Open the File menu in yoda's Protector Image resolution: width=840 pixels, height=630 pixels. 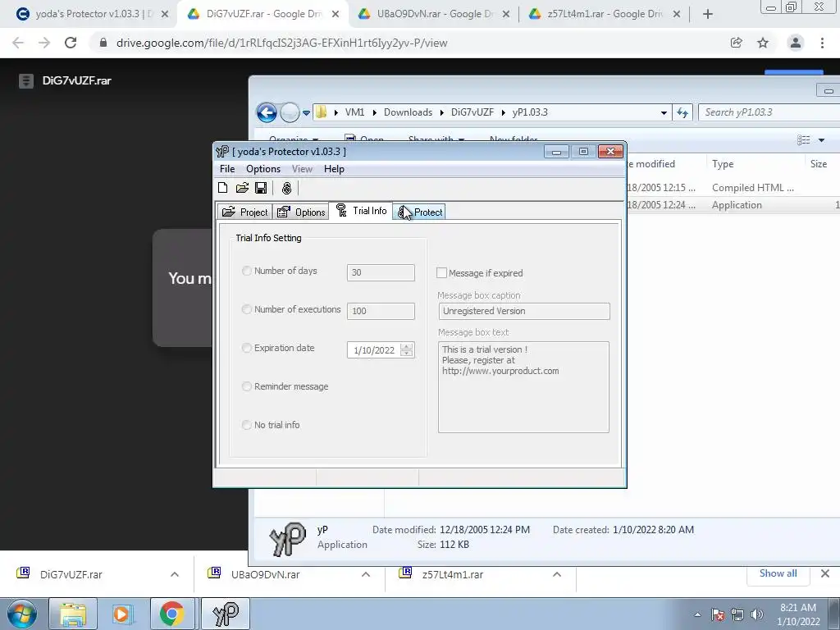point(227,169)
